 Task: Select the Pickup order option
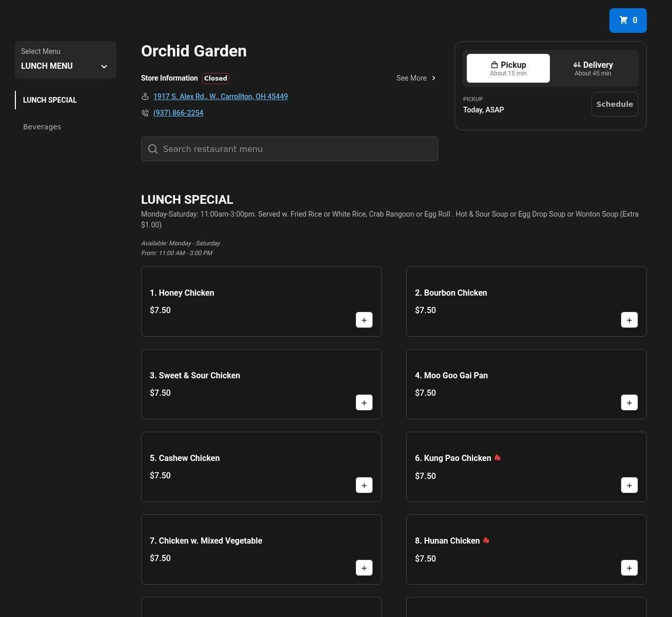click(x=508, y=68)
